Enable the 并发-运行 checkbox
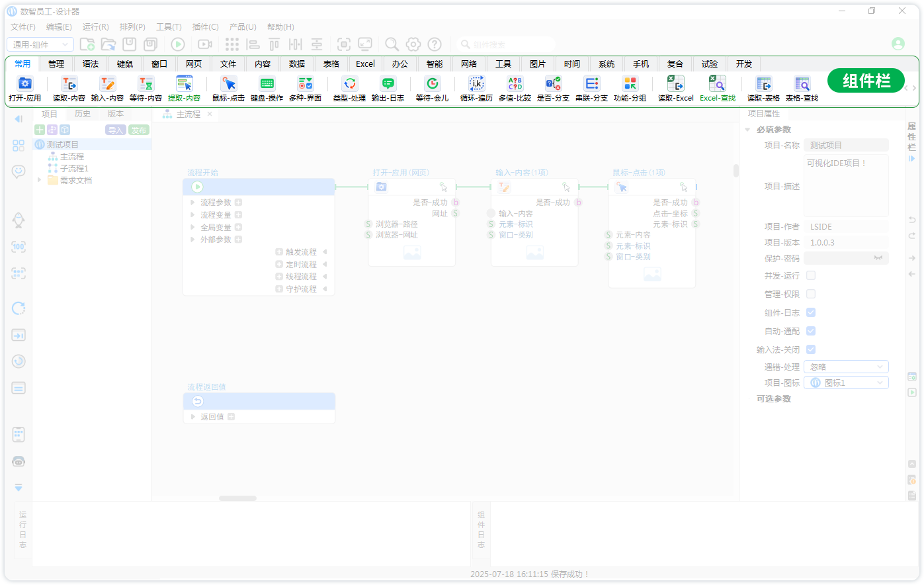The width and height of the screenshot is (924, 585). tap(811, 275)
